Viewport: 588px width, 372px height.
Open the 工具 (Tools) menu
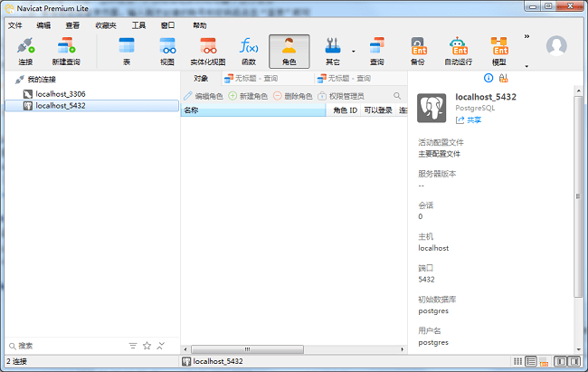tap(138, 25)
